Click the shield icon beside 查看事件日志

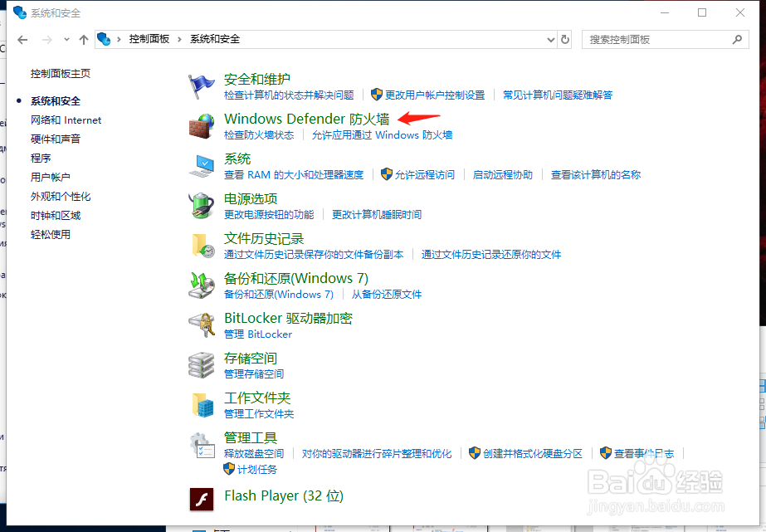click(x=606, y=453)
